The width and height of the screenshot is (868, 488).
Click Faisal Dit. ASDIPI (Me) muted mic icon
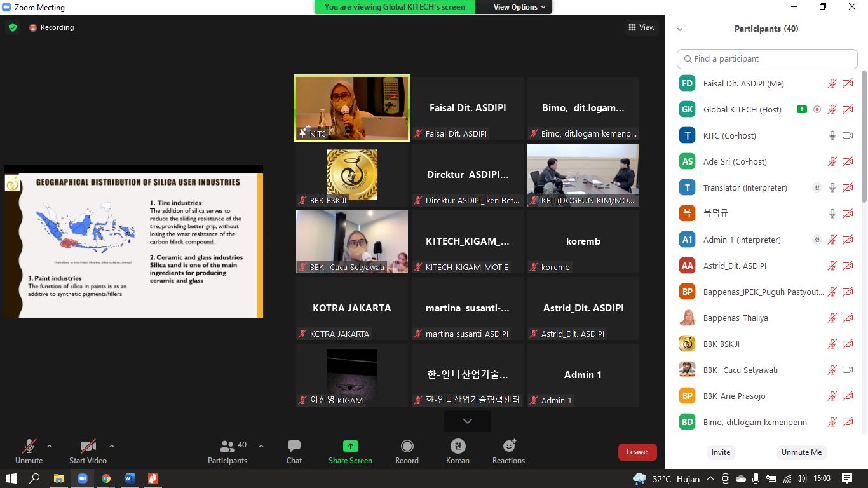(x=832, y=83)
